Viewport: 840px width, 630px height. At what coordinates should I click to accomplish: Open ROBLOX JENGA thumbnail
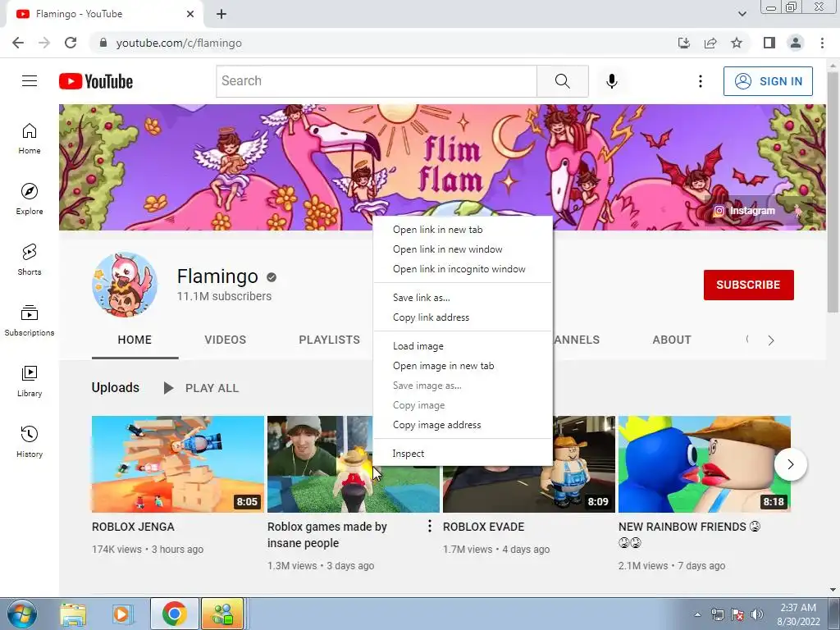(178, 464)
